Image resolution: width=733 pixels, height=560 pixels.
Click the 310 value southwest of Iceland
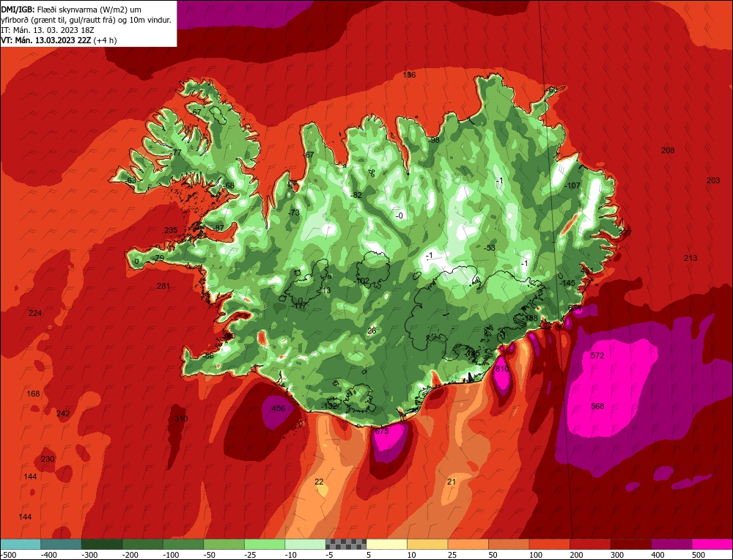(181, 419)
